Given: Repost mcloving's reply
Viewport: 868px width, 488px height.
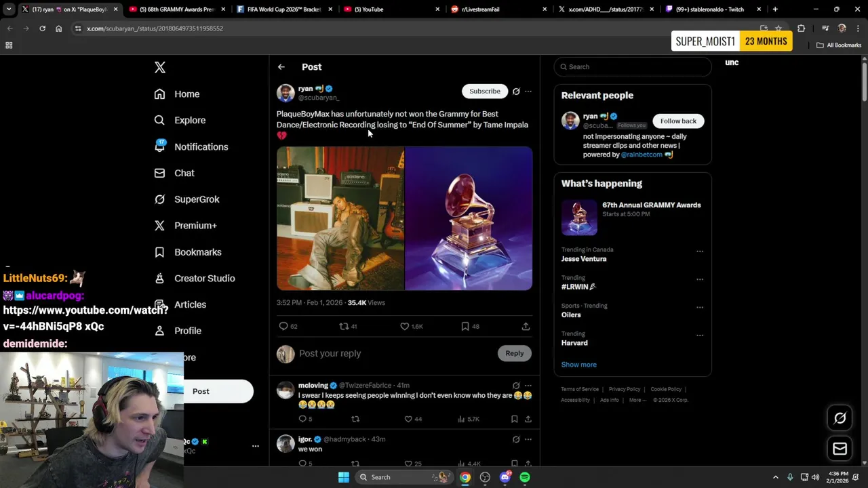Looking at the screenshot, I should [355, 420].
